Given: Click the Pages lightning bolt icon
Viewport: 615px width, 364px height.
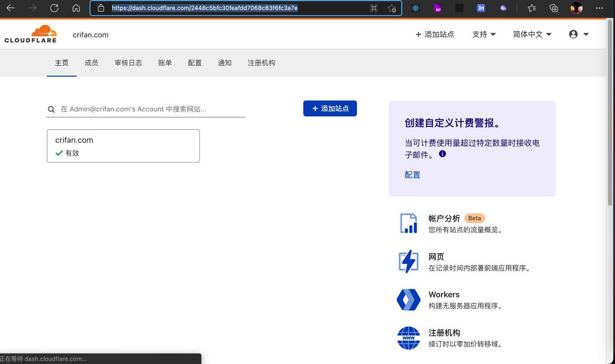Looking at the screenshot, I should 409,262.
